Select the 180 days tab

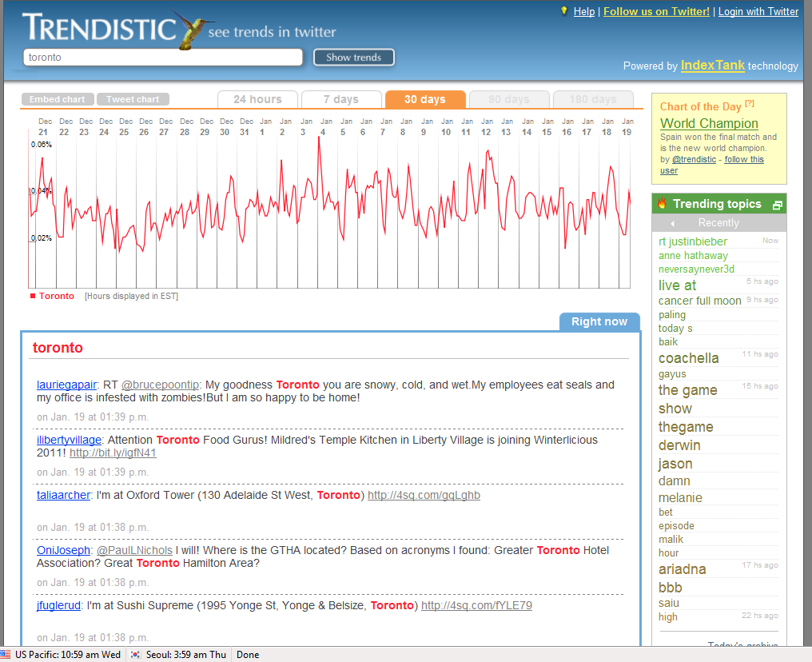[x=593, y=99]
